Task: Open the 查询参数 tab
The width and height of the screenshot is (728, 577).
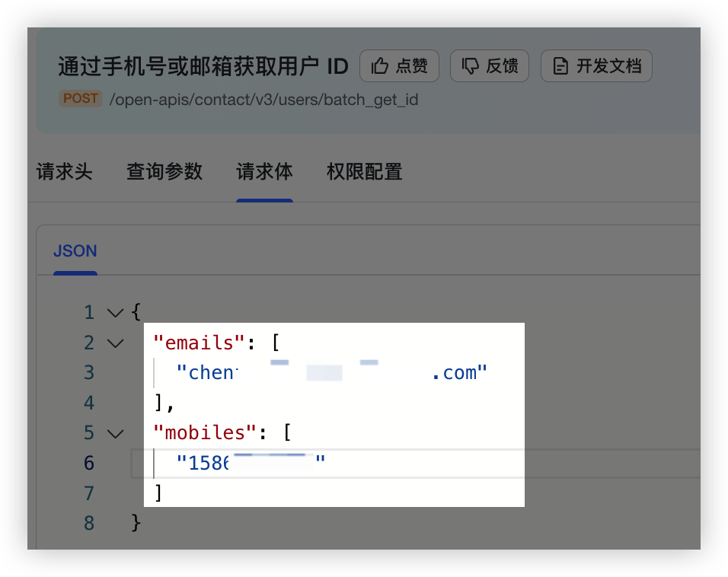Action: (164, 172)
